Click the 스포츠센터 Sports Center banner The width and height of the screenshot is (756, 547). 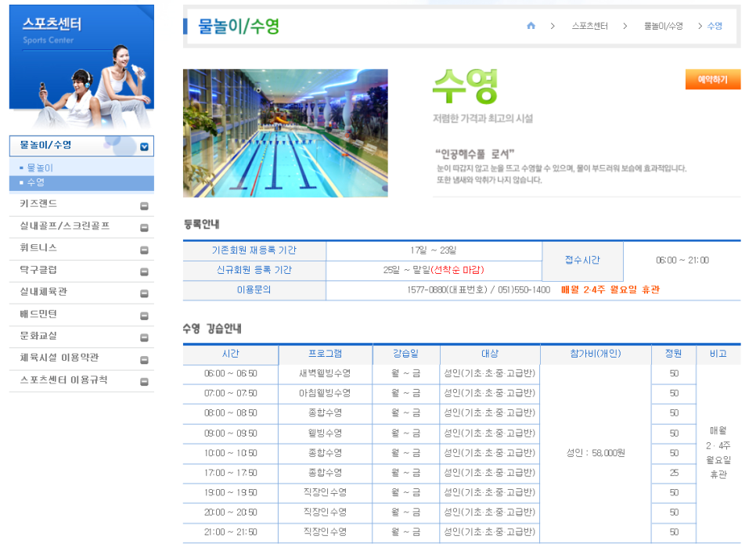coord(81,67)
